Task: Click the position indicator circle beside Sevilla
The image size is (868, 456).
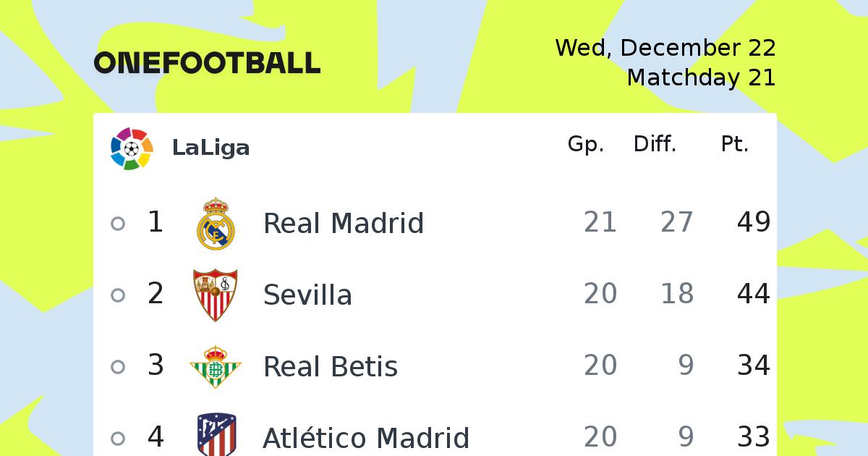Action: 118,295
